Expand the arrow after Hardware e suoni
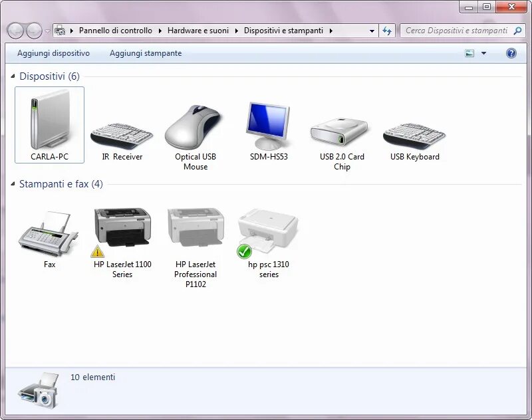This screenshot has width=532, height=420. pos(237,31)
